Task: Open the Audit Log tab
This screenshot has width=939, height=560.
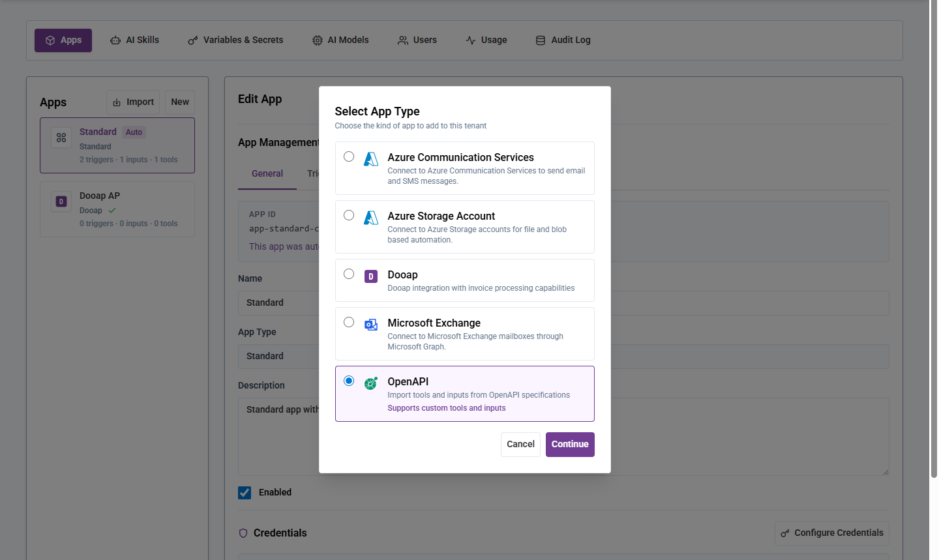Action: [x=563, y=40]
